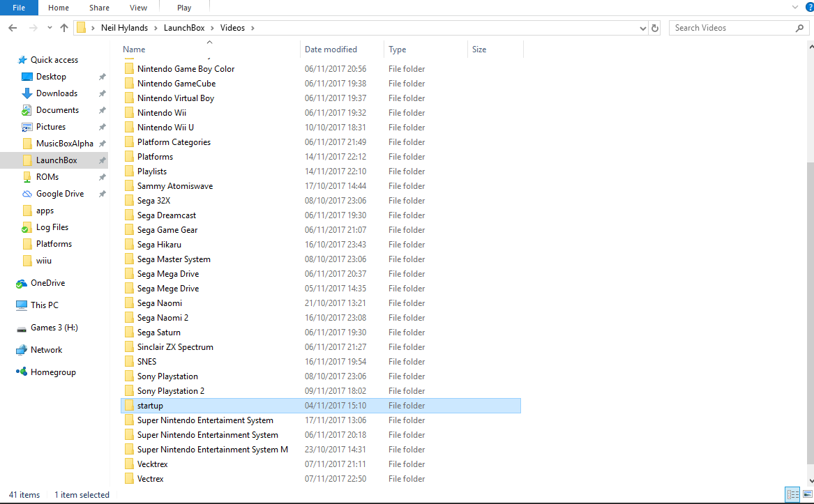This screenshot has height=504, width=814.
Task: Unpin LaunchBox using its pin icon
Action: [103, 160]
